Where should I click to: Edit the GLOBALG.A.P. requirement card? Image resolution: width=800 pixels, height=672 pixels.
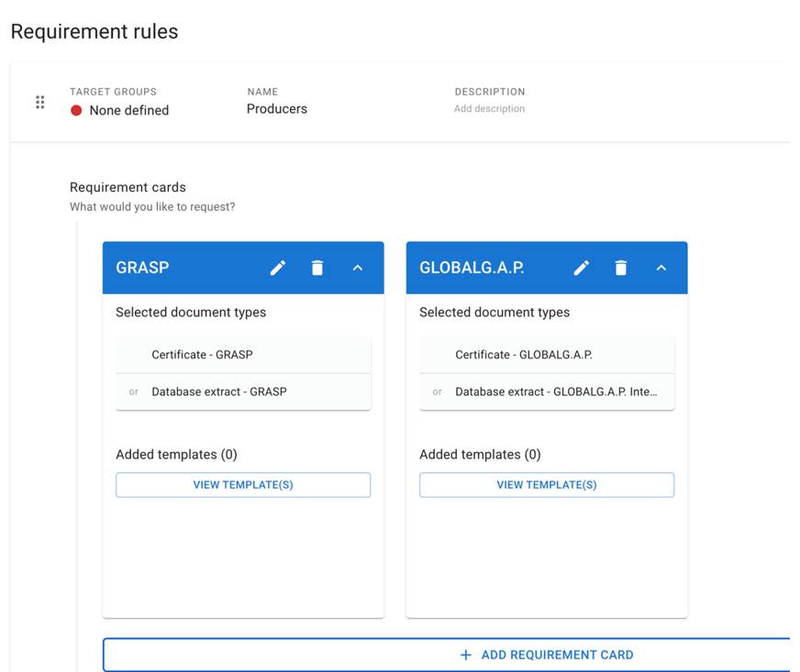tap(581, 268)
